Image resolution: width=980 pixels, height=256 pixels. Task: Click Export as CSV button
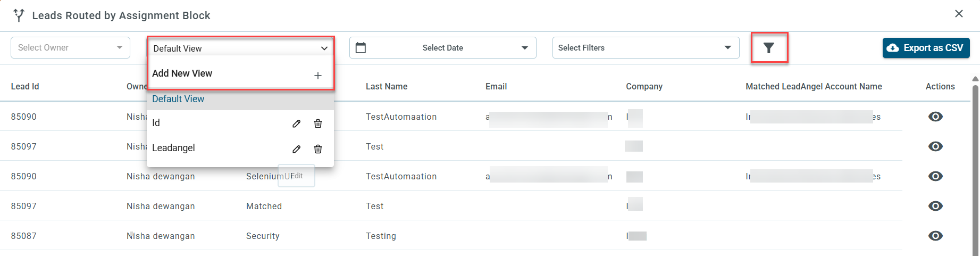[926, 48]
